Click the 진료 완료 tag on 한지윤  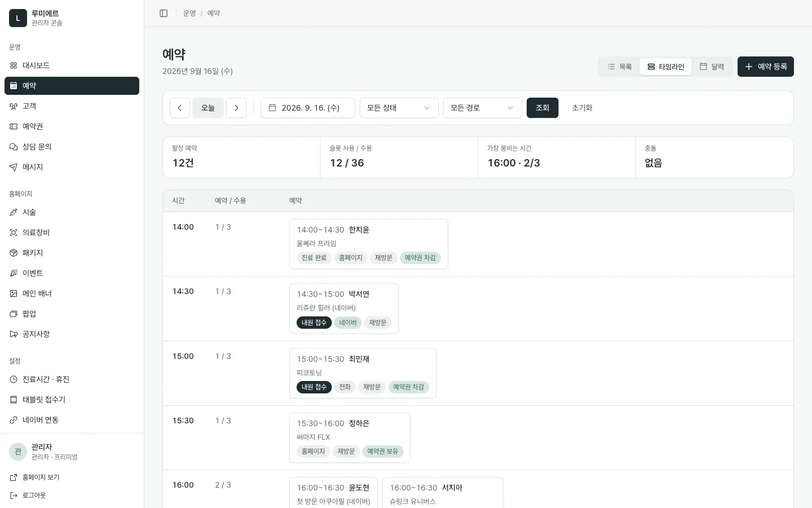click(314, 258)
